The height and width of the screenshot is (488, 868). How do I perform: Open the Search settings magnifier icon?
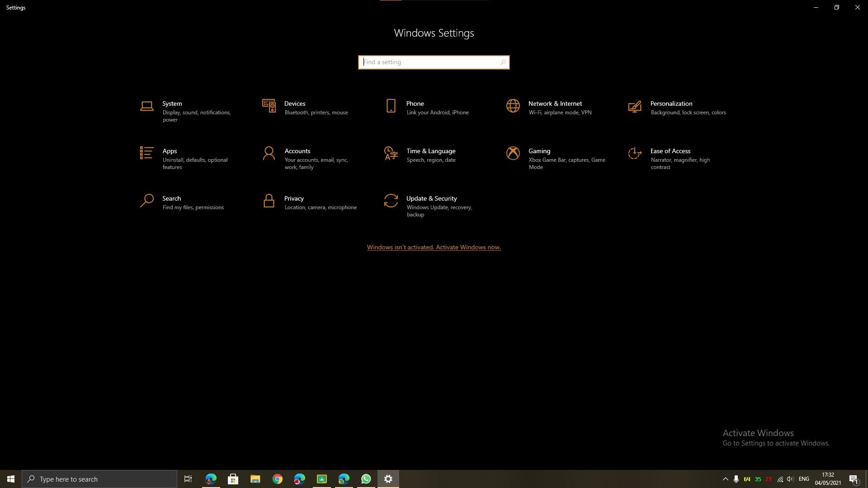147,201
